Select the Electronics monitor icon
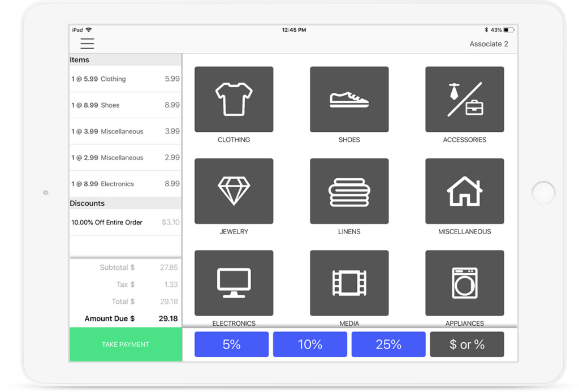The width and height of the screenshot is (579, 392). coord(234,282)
